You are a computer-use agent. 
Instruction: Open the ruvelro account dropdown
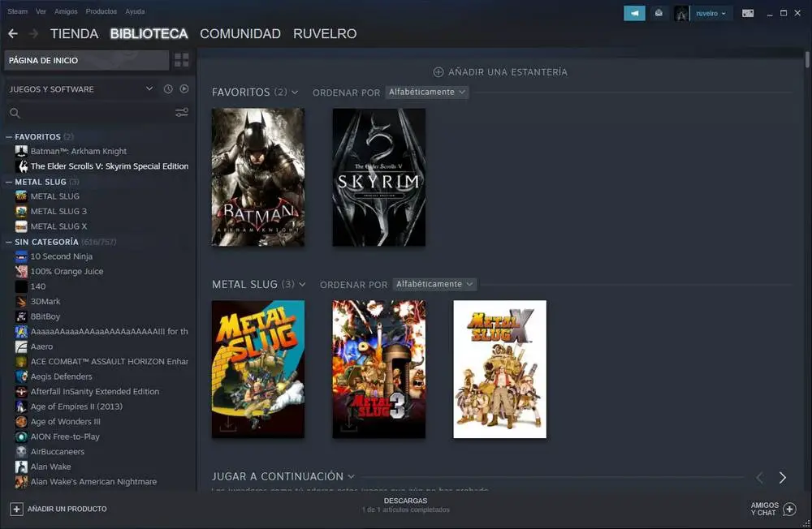(x=711, y=14)
